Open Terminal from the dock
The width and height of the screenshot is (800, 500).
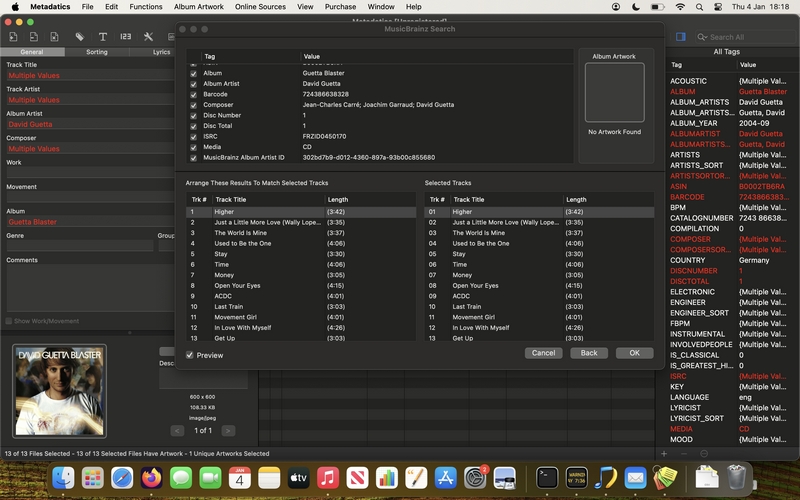[x=547, y=478]
